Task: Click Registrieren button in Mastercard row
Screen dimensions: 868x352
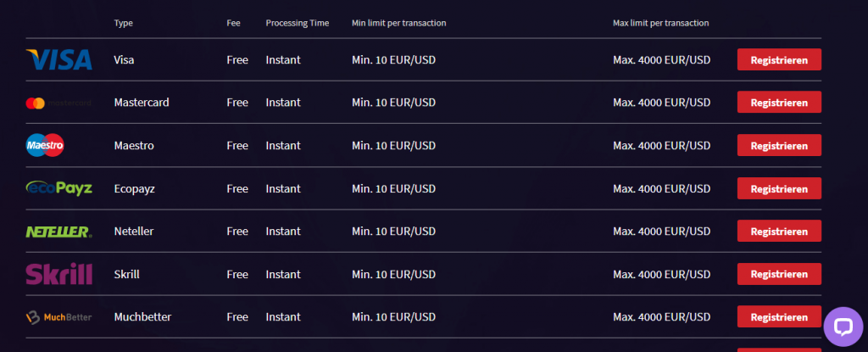Action: 779,103
